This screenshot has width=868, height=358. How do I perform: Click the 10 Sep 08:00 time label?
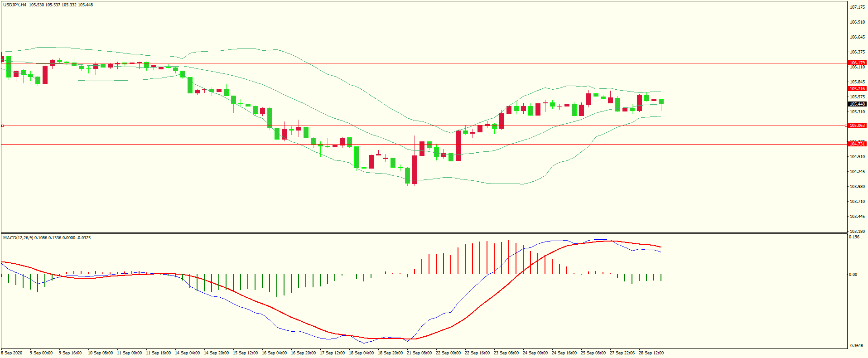tap(100, 353)
